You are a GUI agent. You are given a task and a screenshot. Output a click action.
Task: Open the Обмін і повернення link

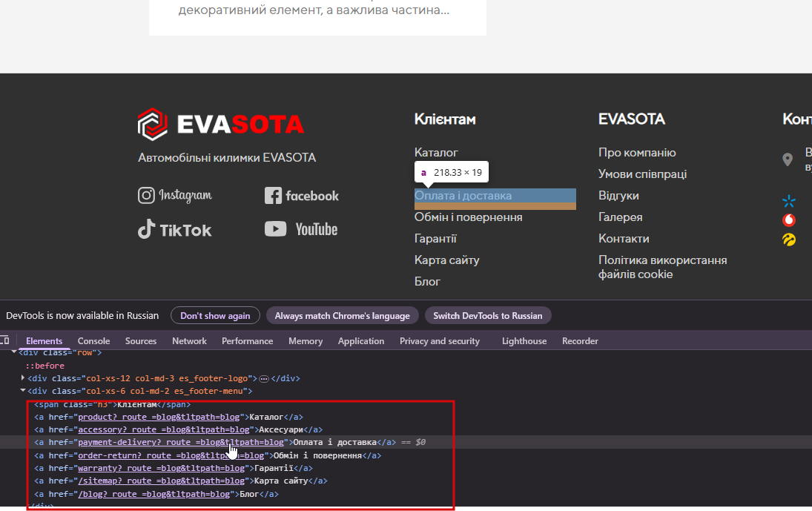468,217
